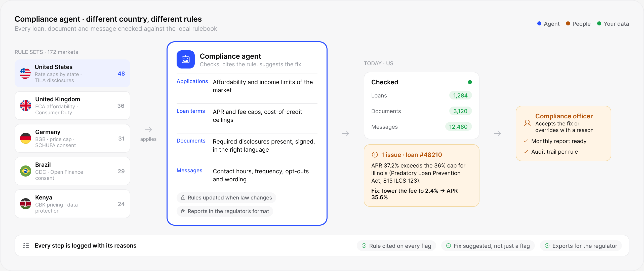Screen dimensions: 644x271
Task: Click the Compliance officer person icon
Action: pyautogui.click(x=527, y=123)
